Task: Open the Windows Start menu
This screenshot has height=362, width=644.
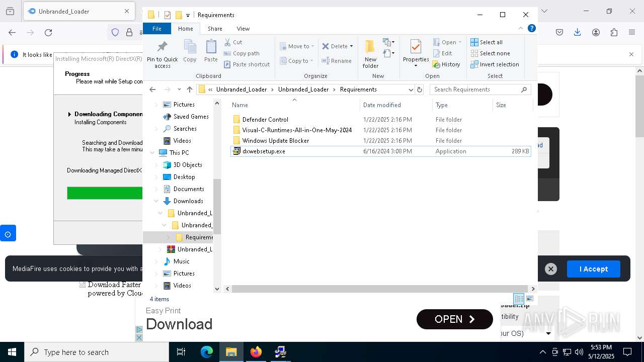Action: (x=12, y=352)
